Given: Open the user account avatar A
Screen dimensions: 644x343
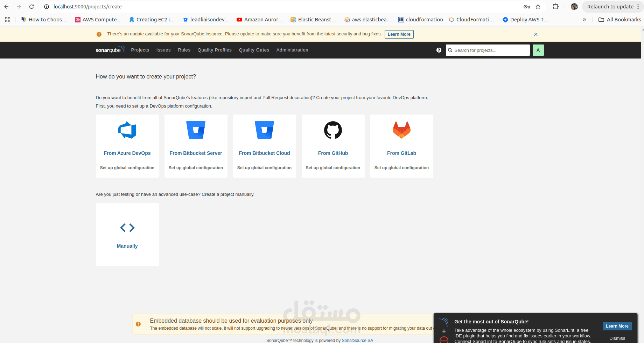Looking at the screenshot, I should click(538, 50).
